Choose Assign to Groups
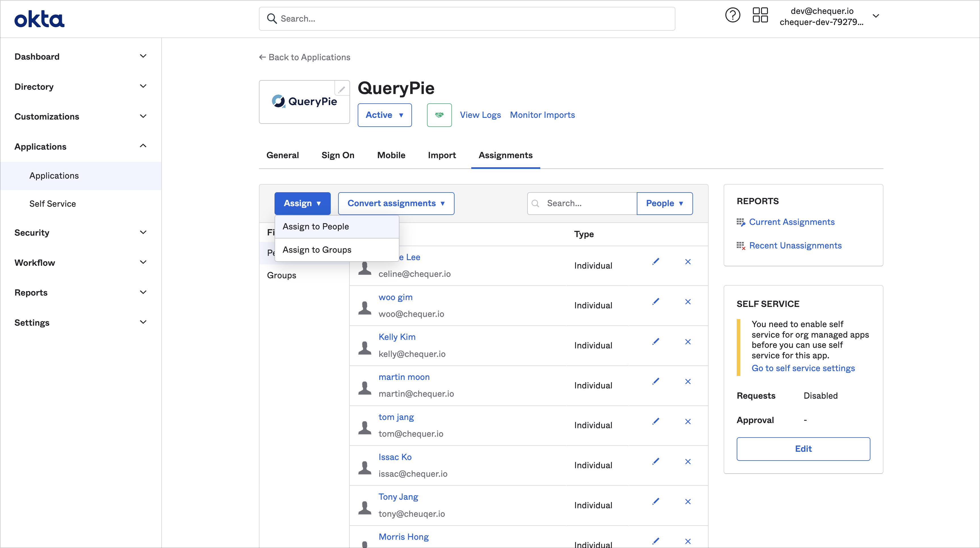980x548 pixels. click(337, 250)
